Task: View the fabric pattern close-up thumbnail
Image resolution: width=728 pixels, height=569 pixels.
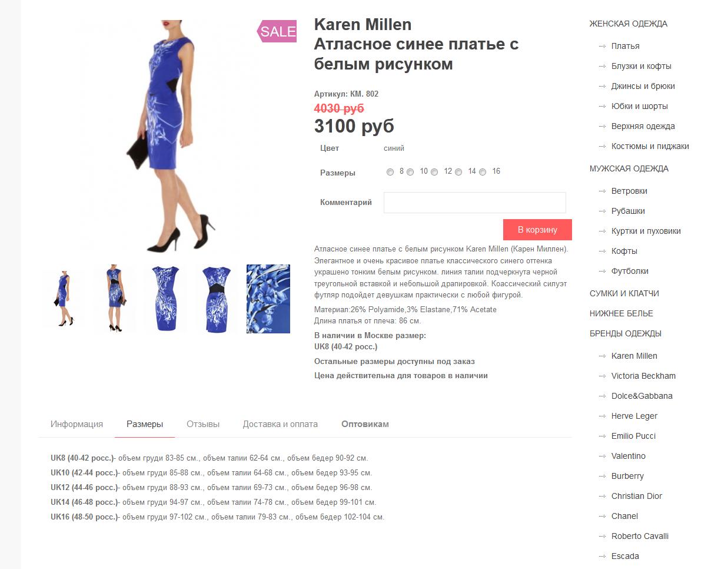Action: pyautogui.click(x=268, y=299)
